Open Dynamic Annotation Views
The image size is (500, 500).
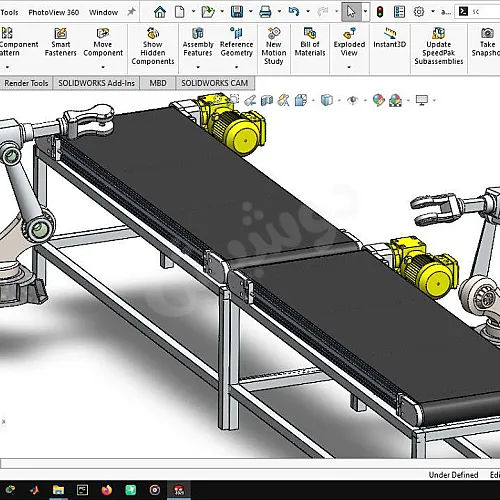[x=283, y=100]
